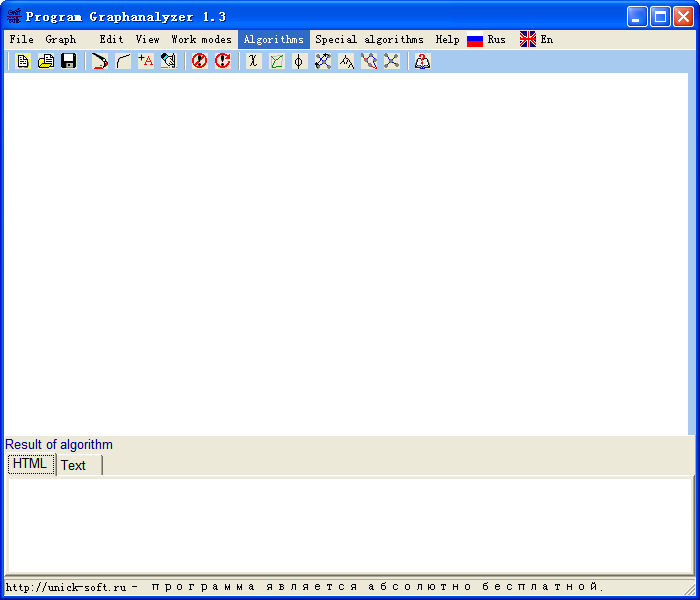Open the Edit menu
This screenshot has width=700, height=600.
point(111,39)
